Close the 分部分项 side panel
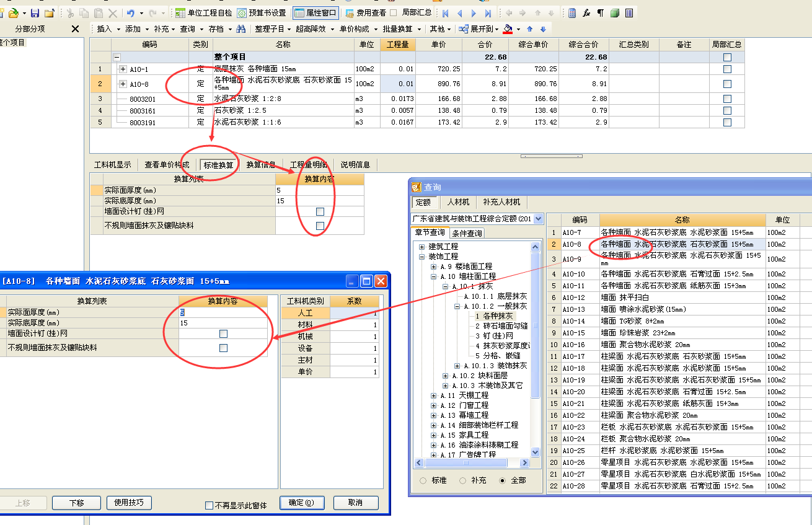The width and height of the screenshot is (812, 525). [x=75, y=29]
